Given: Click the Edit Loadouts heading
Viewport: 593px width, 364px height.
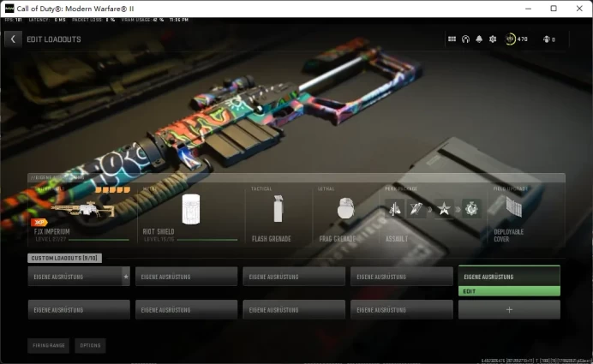Looking at the screenshot, I should click(x=54, y=39).
